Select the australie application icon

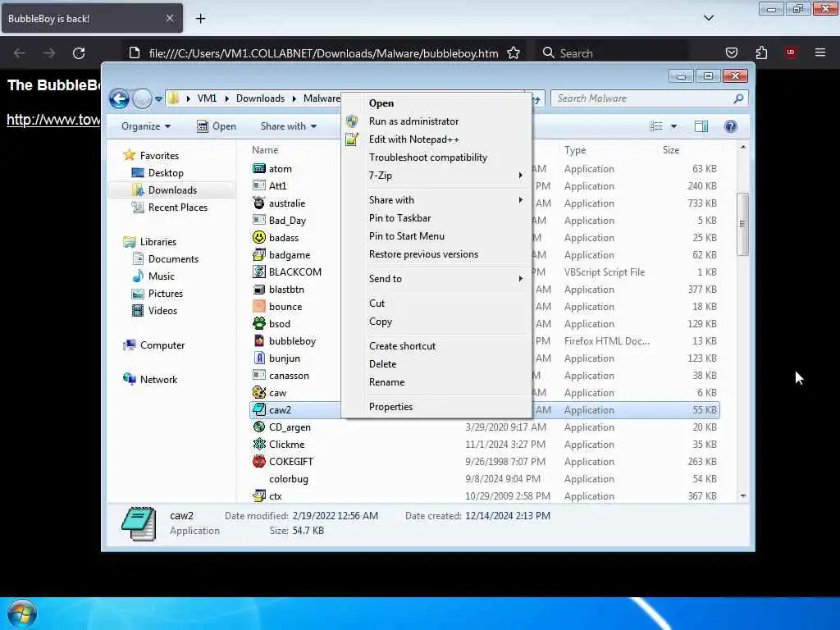tap(258, 203)
